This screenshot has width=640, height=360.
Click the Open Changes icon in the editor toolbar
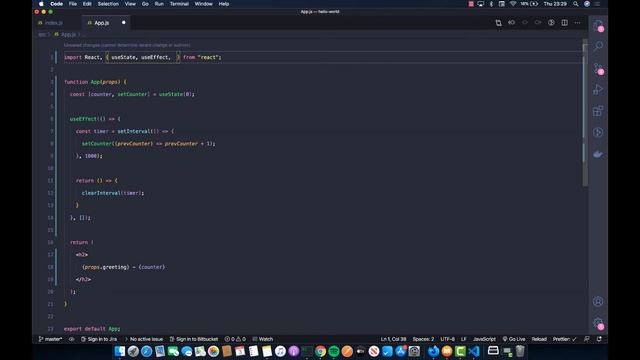[x=498, y=23]
